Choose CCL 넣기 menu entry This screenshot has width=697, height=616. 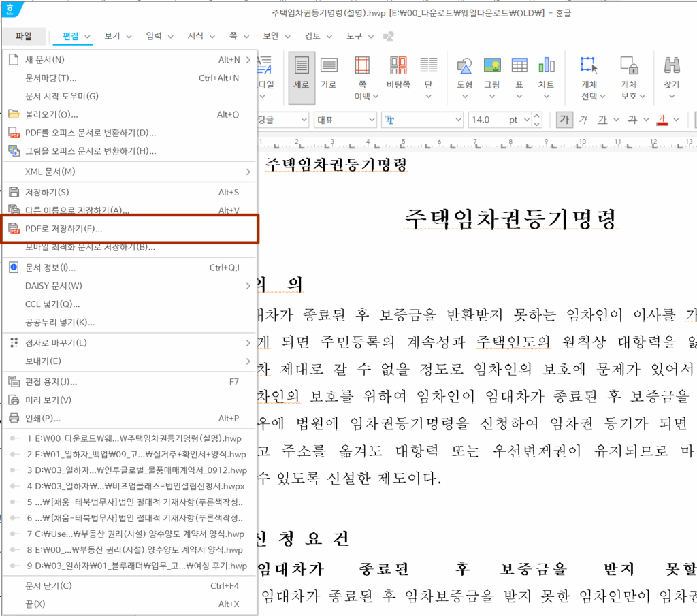(x=130, y=304)
